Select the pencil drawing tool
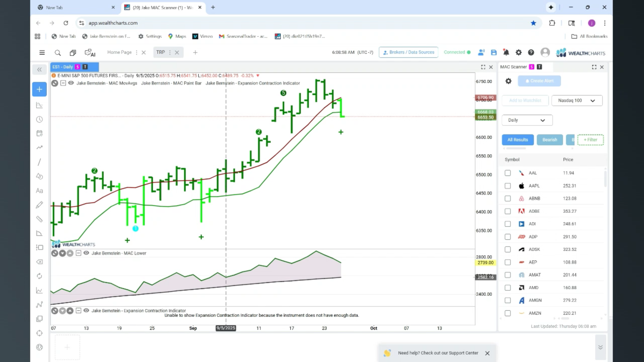Viewport: 644px width, 362px height. (x=39, y=205)
